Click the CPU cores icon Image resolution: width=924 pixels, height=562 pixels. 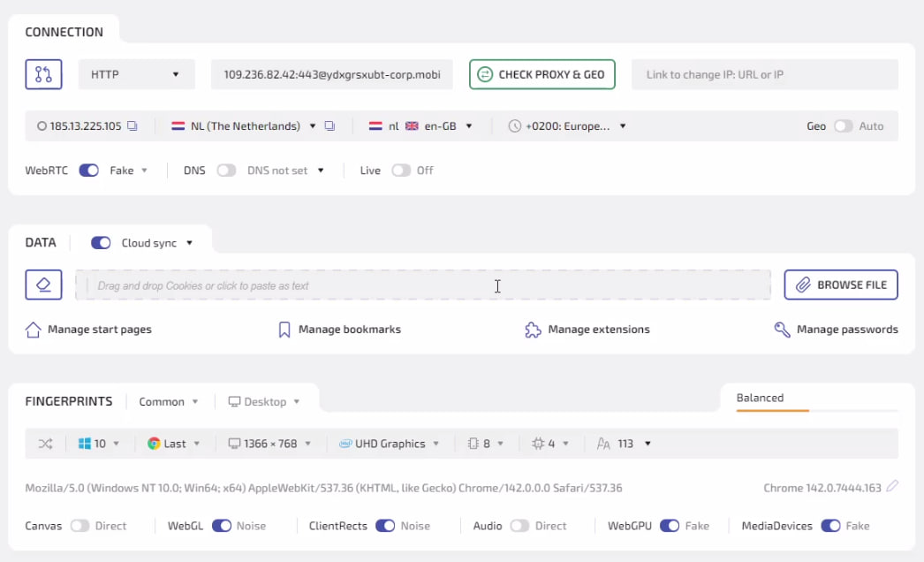[x=537, y=444]
